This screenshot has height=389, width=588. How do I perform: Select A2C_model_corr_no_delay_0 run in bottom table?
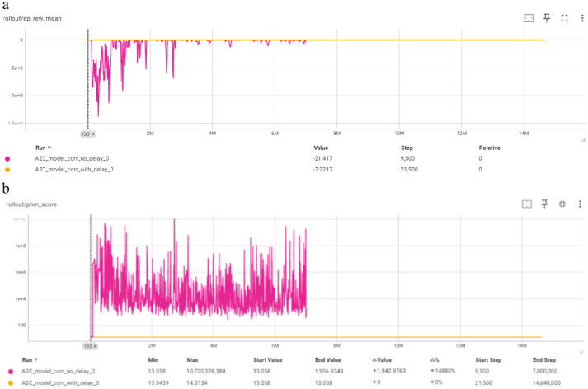point(58,371)
